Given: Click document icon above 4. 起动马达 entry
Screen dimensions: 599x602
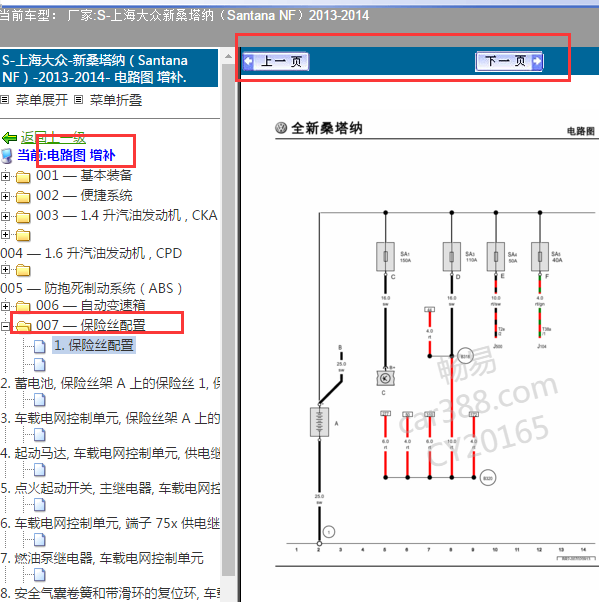Looking at the screenshot, I should 40,435.
